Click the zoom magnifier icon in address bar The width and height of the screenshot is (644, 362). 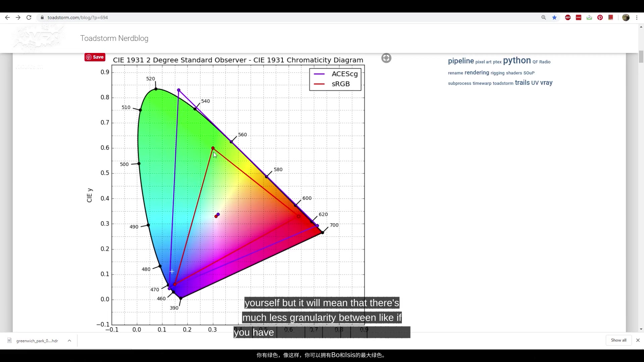coord(543,17)
